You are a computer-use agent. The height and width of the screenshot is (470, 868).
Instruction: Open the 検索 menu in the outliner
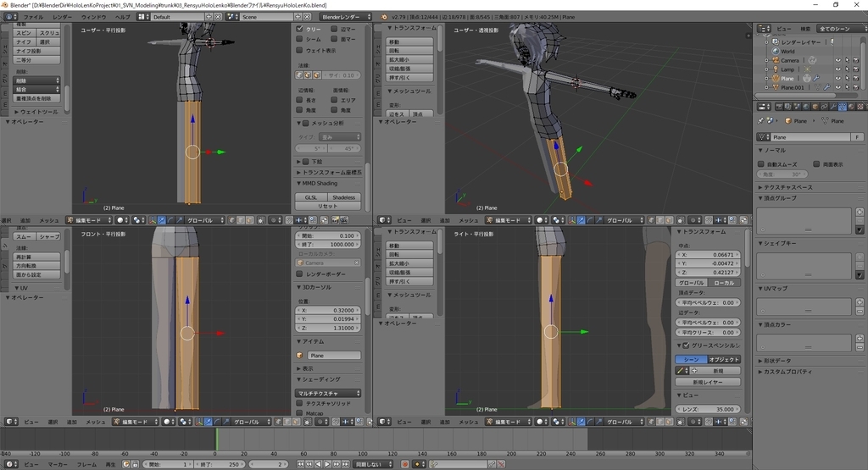coord(805,28)
